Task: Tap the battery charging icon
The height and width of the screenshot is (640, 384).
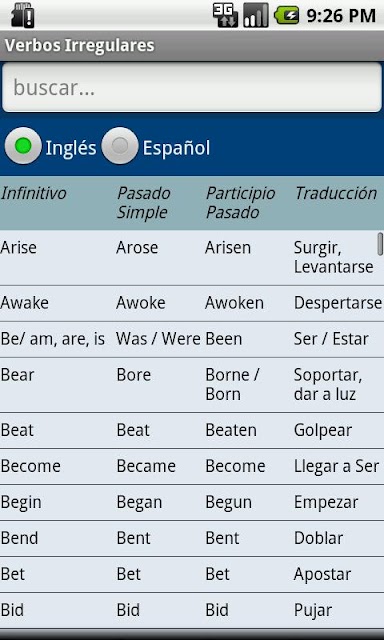Action: tap(287, 16)
